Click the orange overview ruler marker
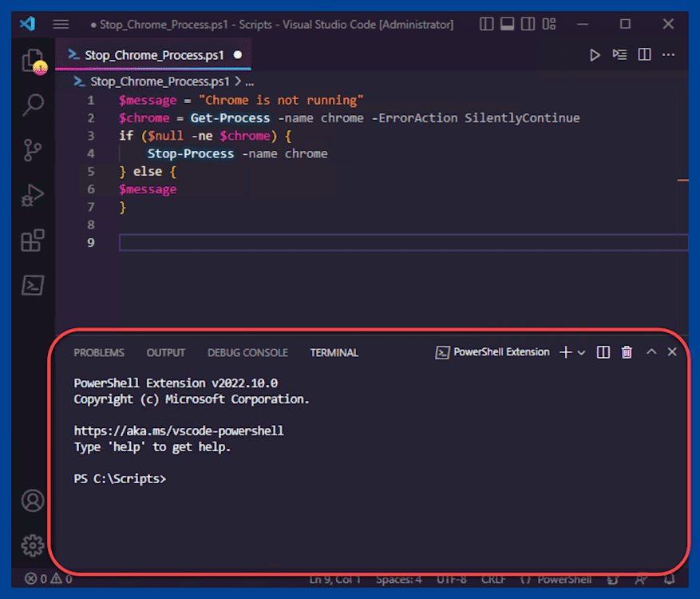 682,180
